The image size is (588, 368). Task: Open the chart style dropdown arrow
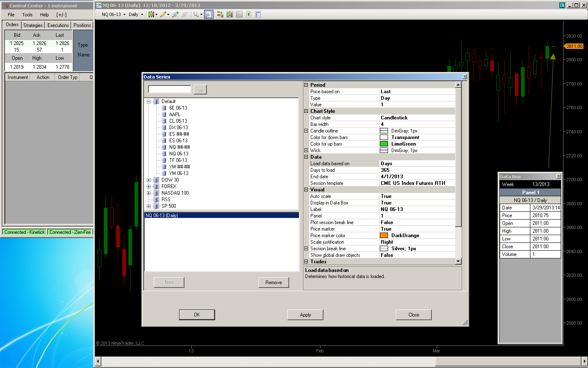click(156, 15)
